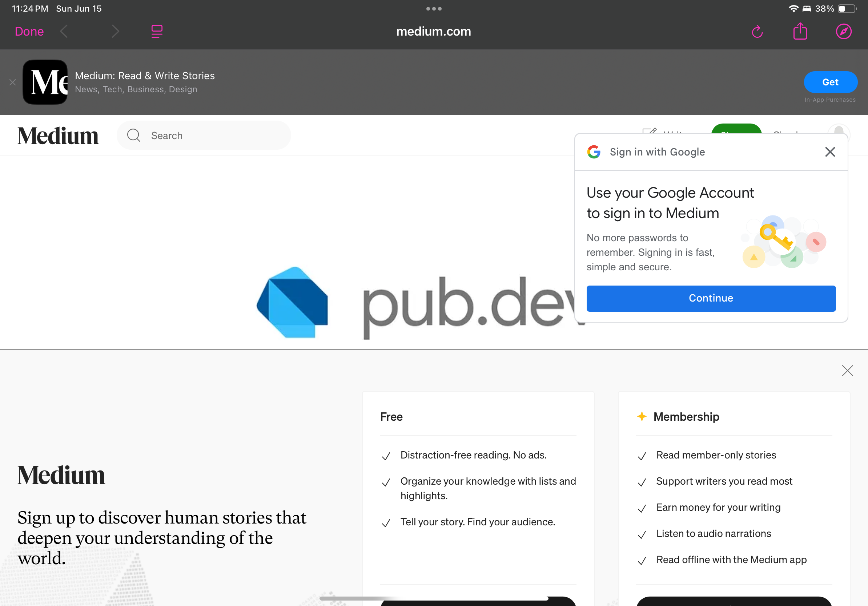Tap 'Organize your knowledge with lists' item
The width and height of the screenshot is (868, 606).
point(488,489)
